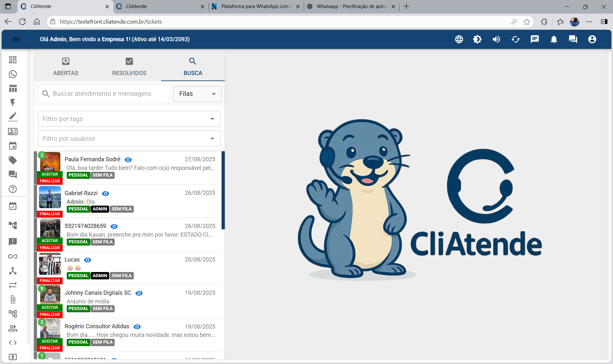Switch to the RESOLVIDOS tab
The height and width of the screenshot is (364, 613).
point(129,67)
